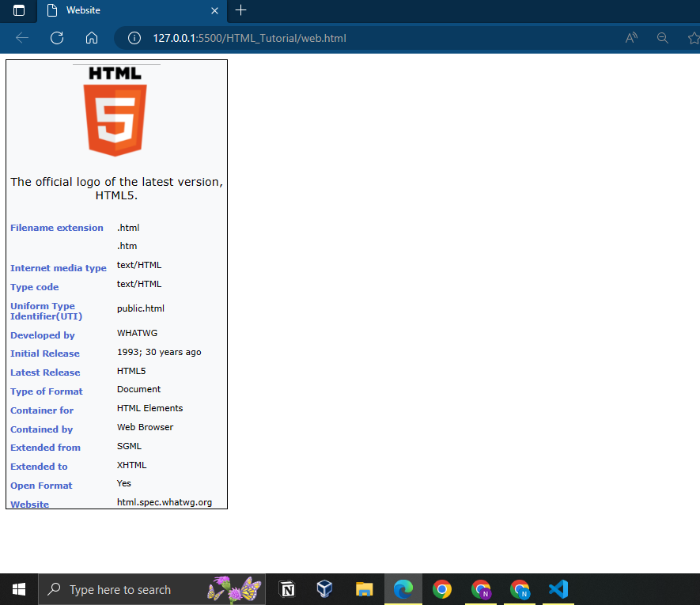
Task: Select the Website browser tab
Action: pyautogui.click(x=132, y=11)
